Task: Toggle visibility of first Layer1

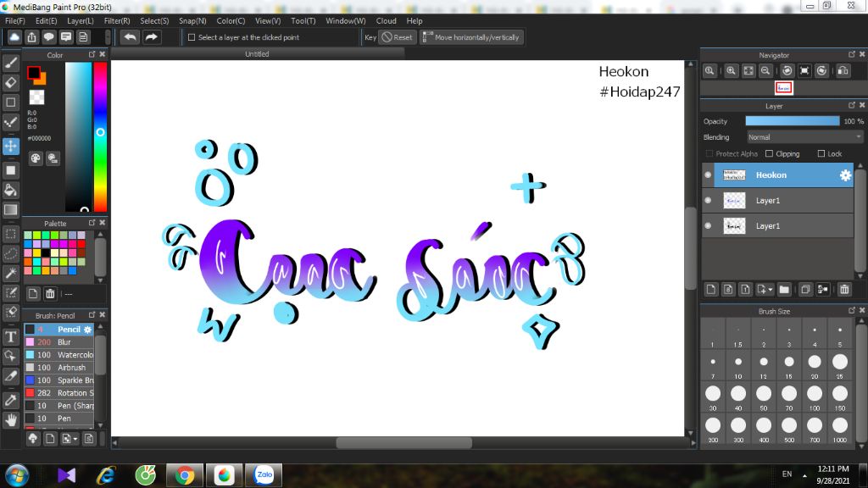Action: (x=708, y=200)
